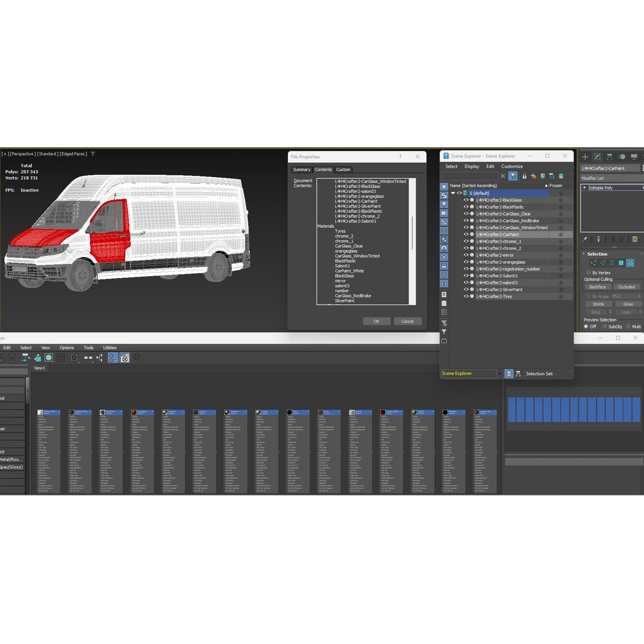This screenshot has width=644, height=644.
Task: Open the Scene Explorer name dropdown arrow
Action: (500, 374)
